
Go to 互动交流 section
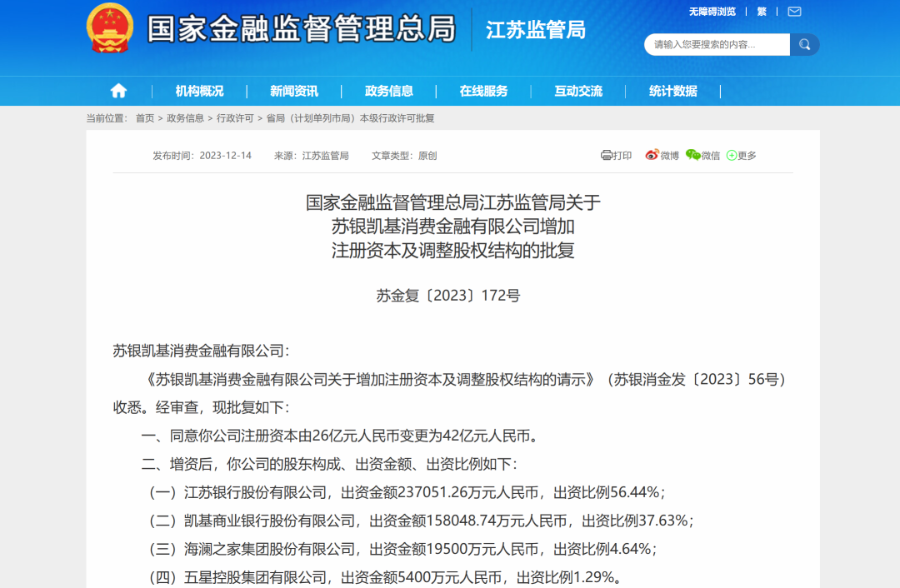[x=578, y=91]
